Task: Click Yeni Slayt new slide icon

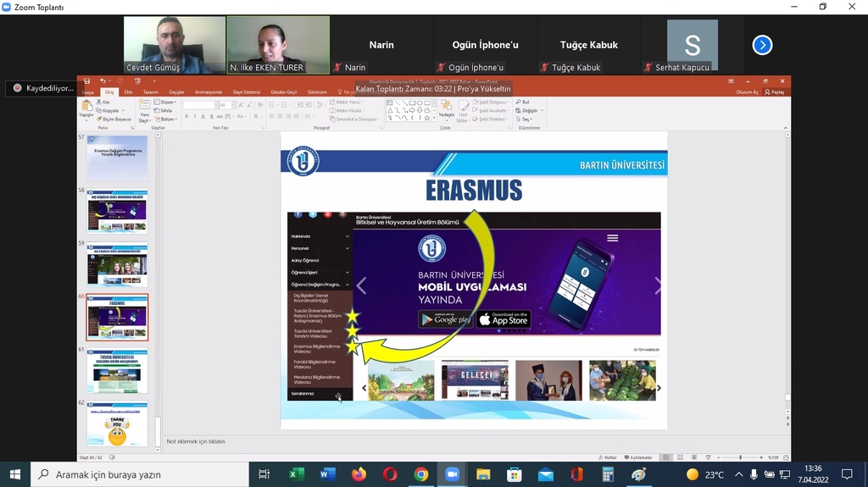Action: pos(144,104)
